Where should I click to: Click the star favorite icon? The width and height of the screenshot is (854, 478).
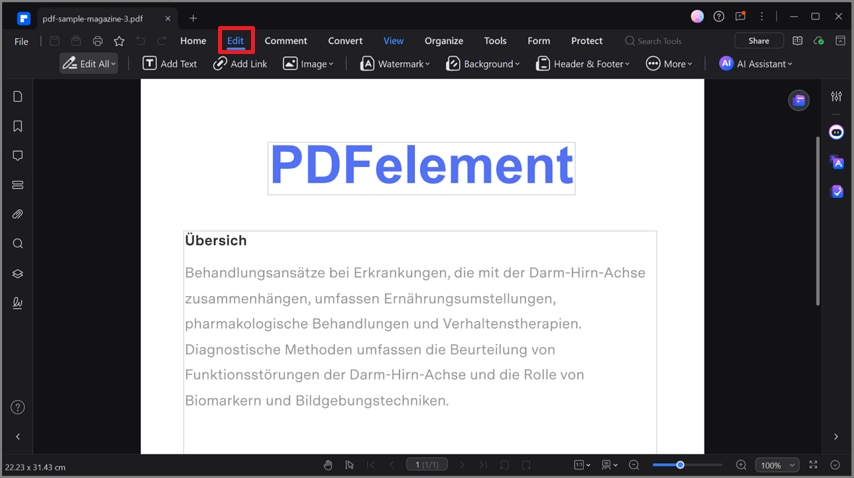coord(119,41)
